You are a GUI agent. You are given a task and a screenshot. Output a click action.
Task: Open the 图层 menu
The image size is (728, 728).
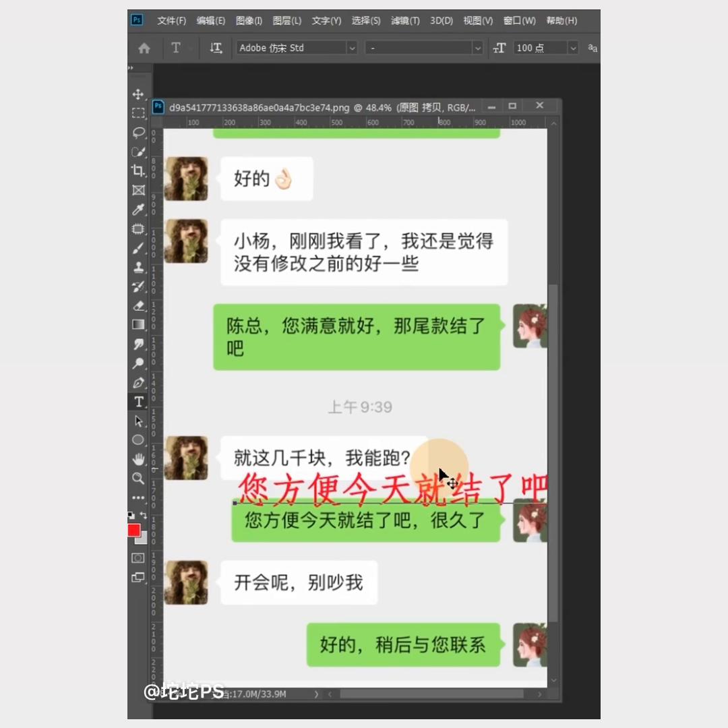click(x=286, y=21)
